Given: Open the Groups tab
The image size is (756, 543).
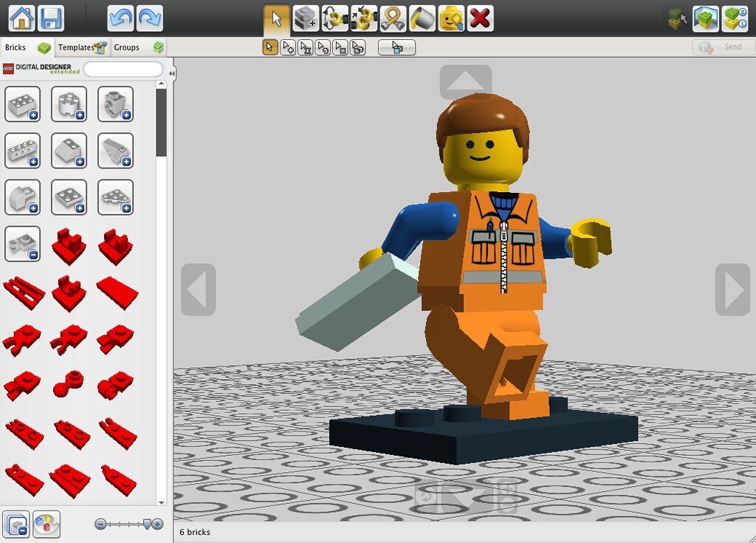Looking at the screenshot, I should point(138,47).
